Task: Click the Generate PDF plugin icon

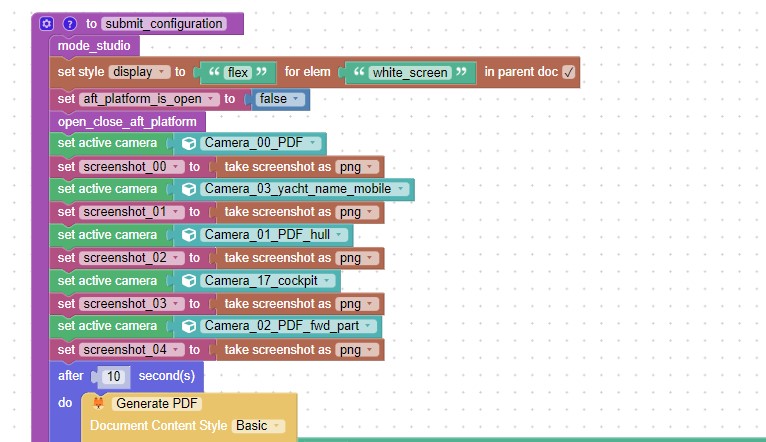Action: click(x=99, y=403)
